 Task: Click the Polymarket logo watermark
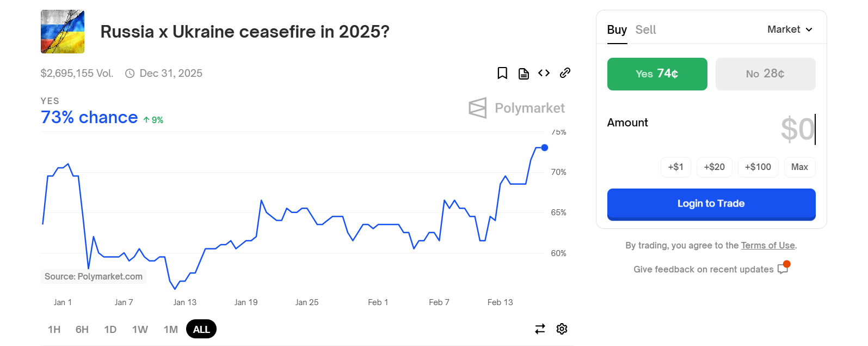(516, 108)
